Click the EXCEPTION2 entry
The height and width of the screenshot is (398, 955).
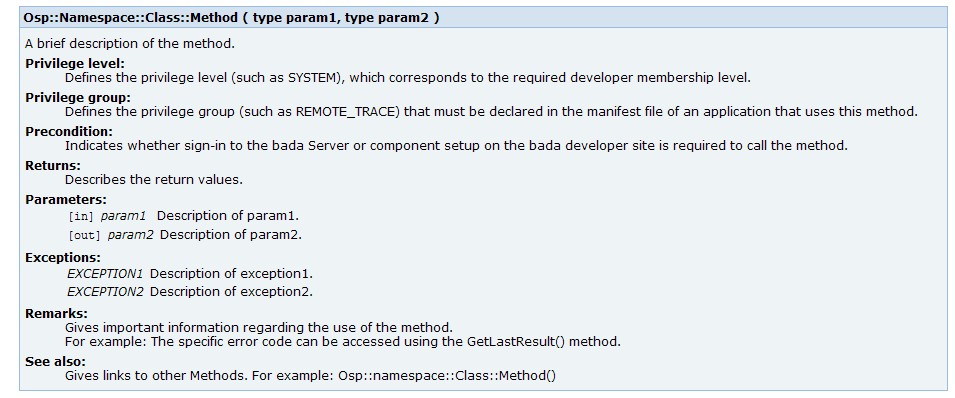coord(190,292)
